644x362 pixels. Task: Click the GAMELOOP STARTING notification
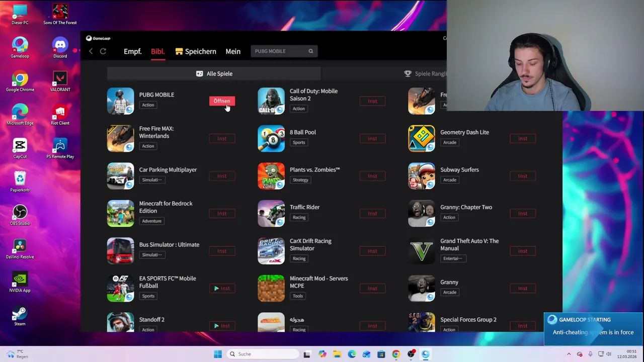593,329
